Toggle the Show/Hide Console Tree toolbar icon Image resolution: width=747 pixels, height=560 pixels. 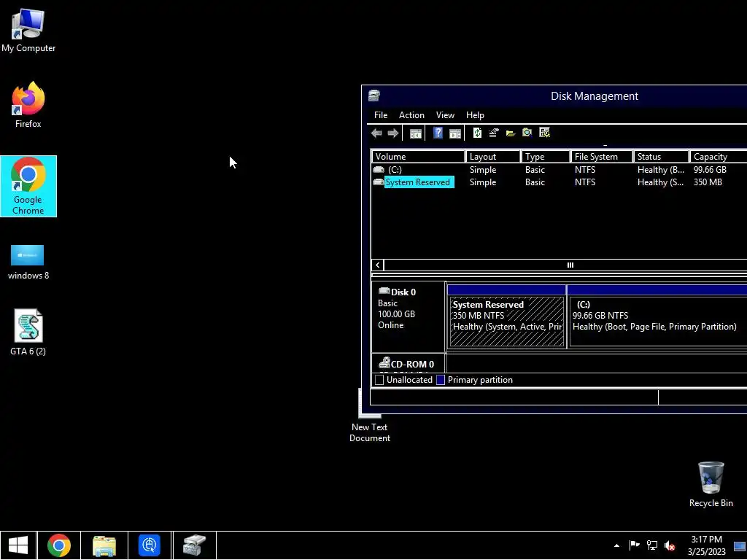[416, 134]
